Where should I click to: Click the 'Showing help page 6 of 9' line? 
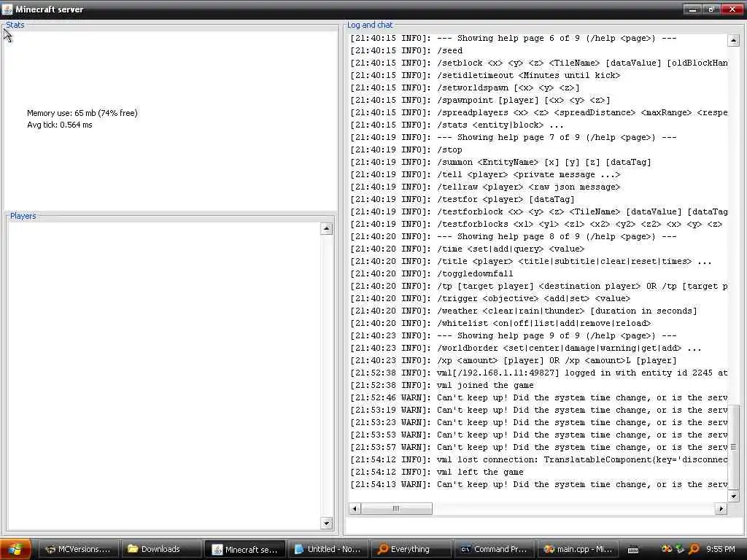click(513, 38)
